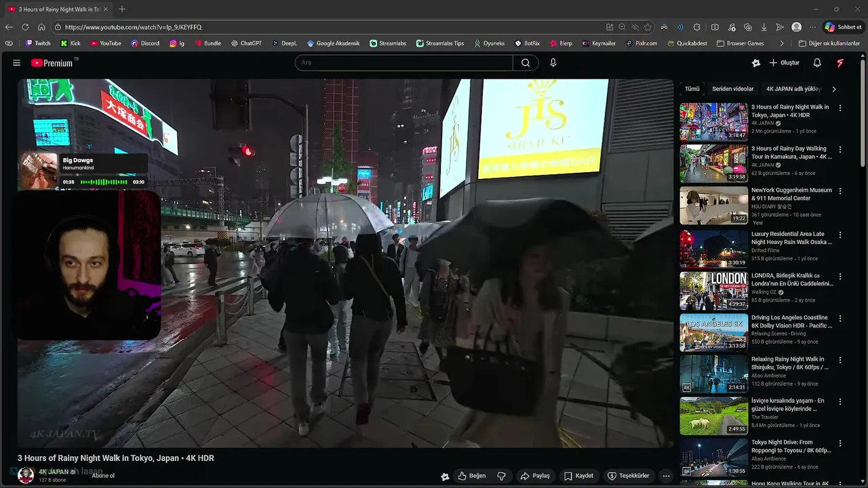Open the Streamlabs Tips bookmark
The width and height of the screenshot is (868, 488).
coord(440,43)
